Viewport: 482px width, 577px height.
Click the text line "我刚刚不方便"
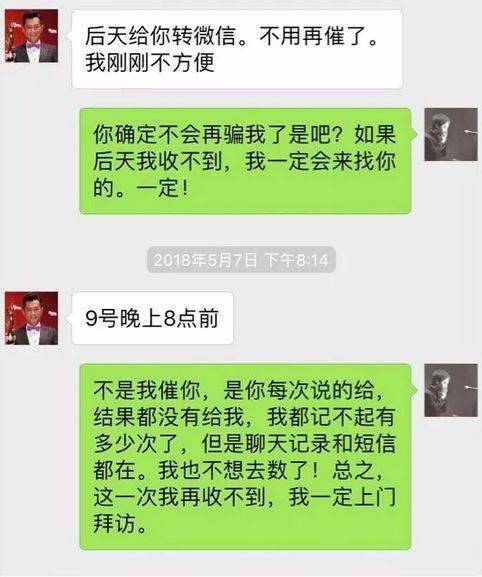150,63
